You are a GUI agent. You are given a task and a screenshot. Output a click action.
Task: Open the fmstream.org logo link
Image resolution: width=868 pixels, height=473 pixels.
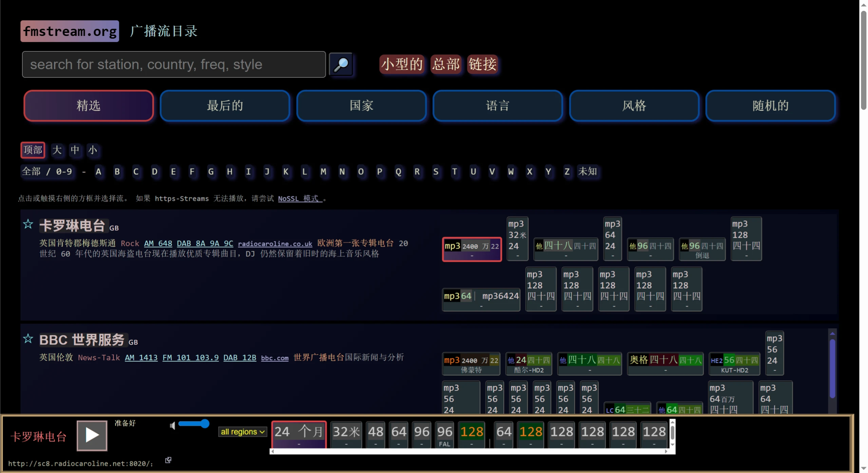pos(70,31)
